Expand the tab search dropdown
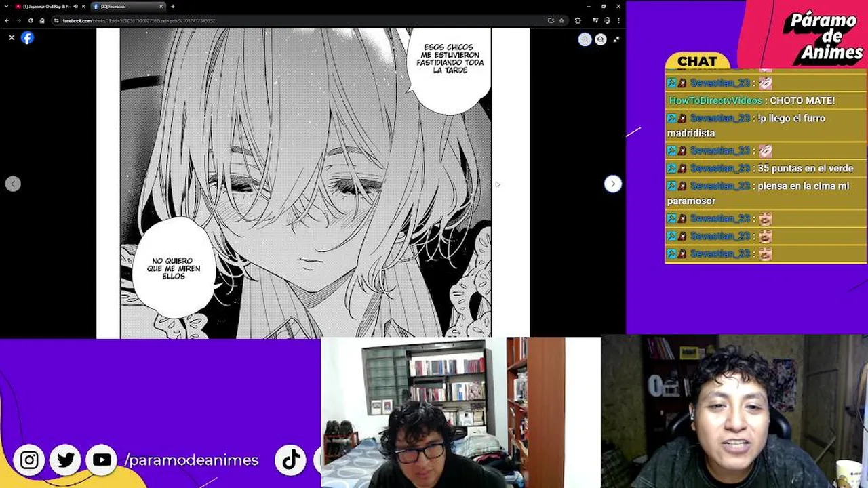 (6, 7)
